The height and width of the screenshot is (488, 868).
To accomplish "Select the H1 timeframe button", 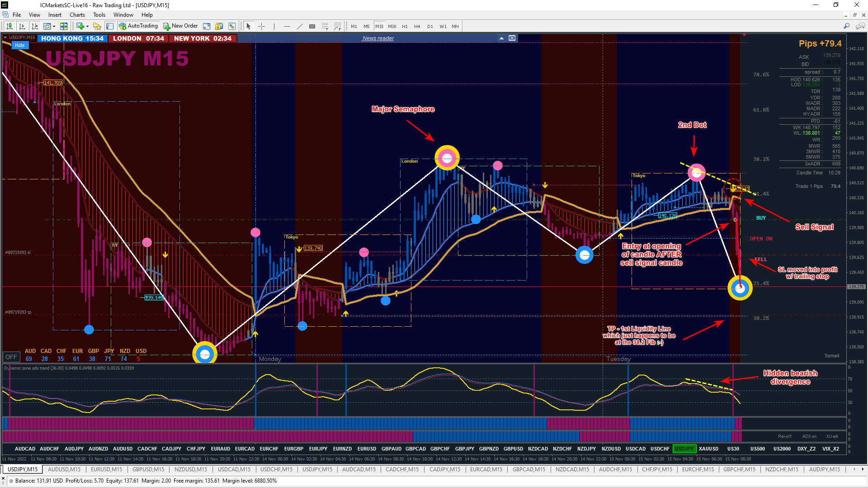I will [x=405, y=26].
